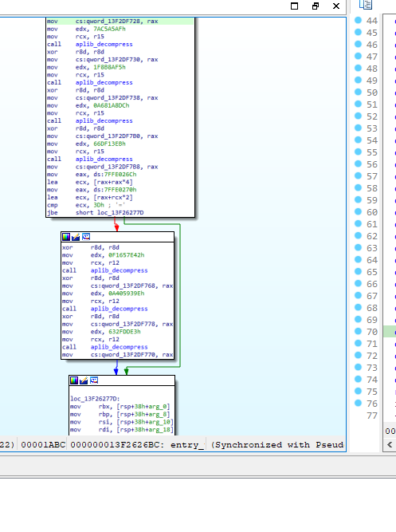
Task: Open node color picker on xor r8d block
Action: (66, 237)
